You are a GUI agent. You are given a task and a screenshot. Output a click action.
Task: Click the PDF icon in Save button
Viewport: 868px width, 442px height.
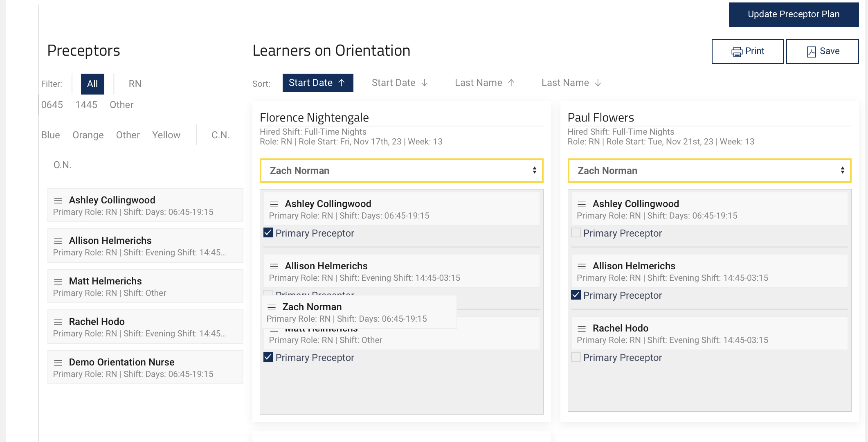tap(811, 52)
